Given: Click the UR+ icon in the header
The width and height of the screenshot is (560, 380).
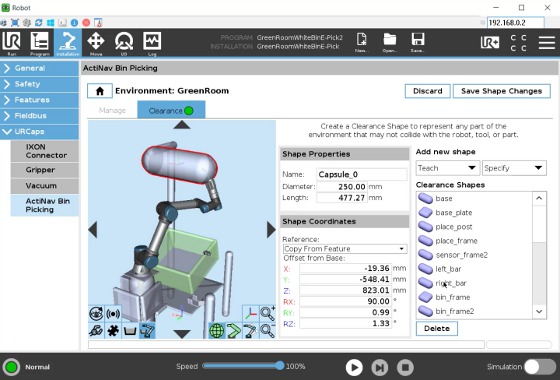Looking at the screenshot, I should (490, 42).
